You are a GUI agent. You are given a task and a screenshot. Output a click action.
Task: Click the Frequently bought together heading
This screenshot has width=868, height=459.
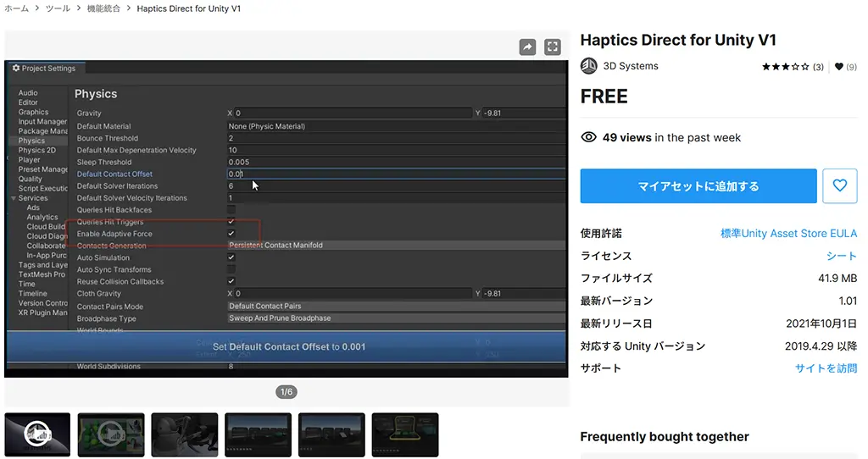(x=665, y=437)
